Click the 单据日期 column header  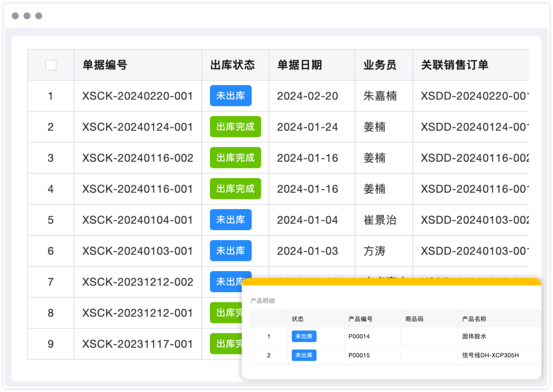[299, 65]
